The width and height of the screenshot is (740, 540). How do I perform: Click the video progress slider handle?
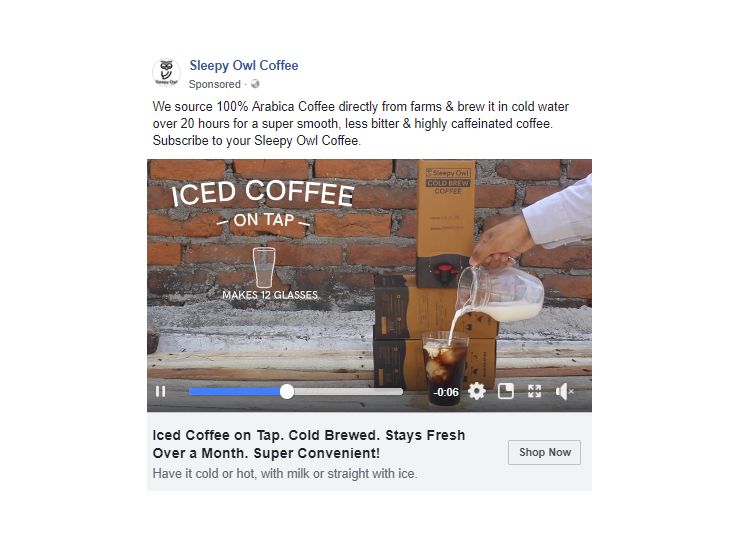(x=286, y=392)
